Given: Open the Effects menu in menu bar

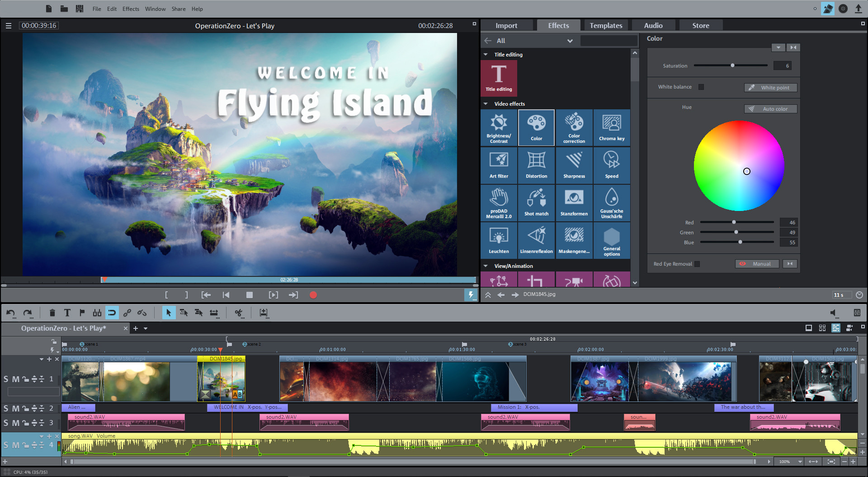Looking at the screenshot, I should click(x=130, y=9).
